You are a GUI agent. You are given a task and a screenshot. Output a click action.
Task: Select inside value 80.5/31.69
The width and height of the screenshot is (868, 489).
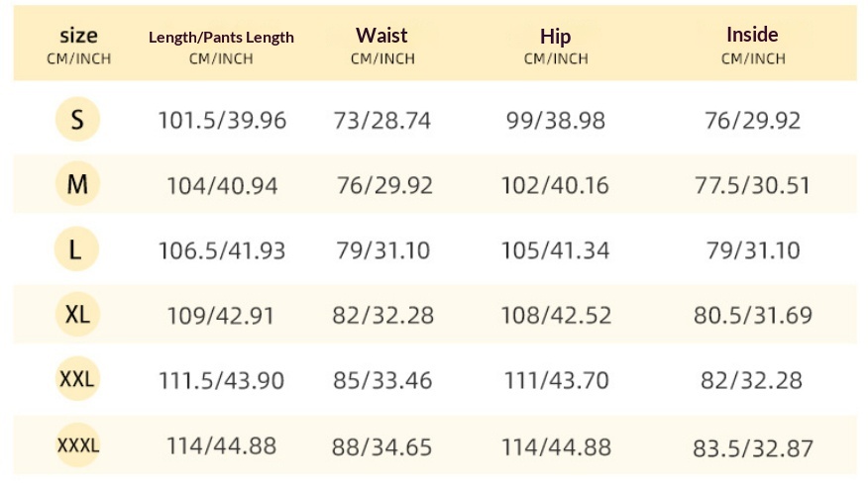(753, 316)
